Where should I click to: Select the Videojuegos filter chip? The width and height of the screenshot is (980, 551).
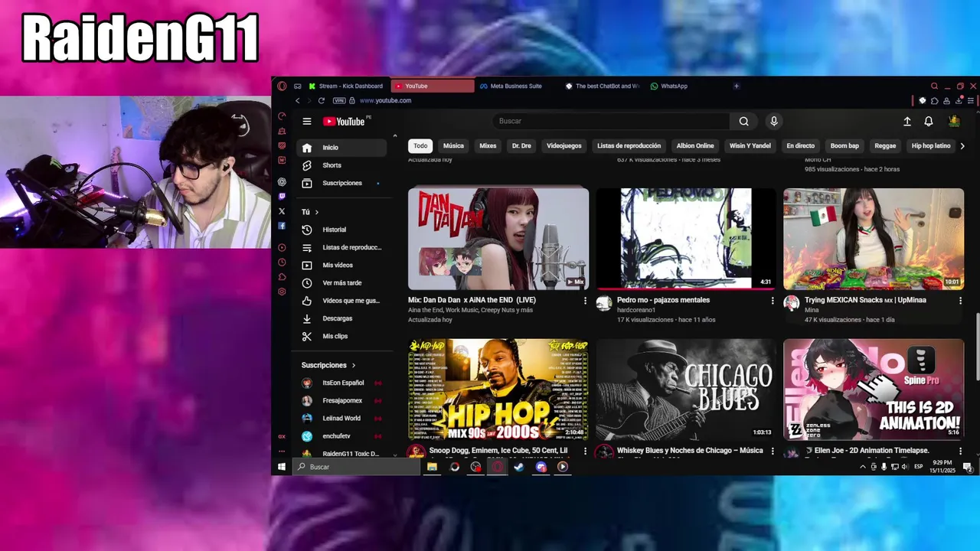coord(563,145)
